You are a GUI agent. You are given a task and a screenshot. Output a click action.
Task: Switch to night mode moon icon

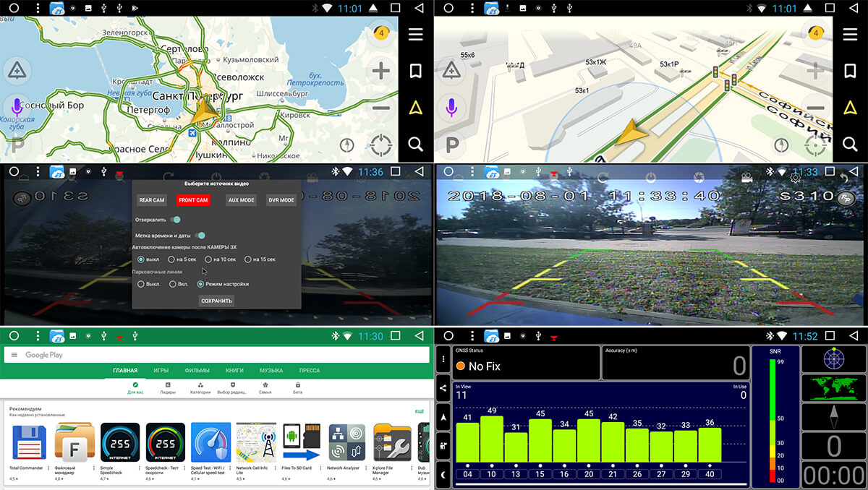click(x=443, y=474)
